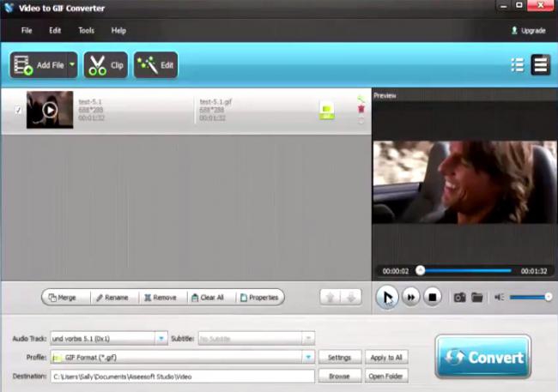Image resolution: width=558 pixels, height=392 pixels.
Task: Click the Destination path field
Action: pyautogui.click(x=182, y=377)
